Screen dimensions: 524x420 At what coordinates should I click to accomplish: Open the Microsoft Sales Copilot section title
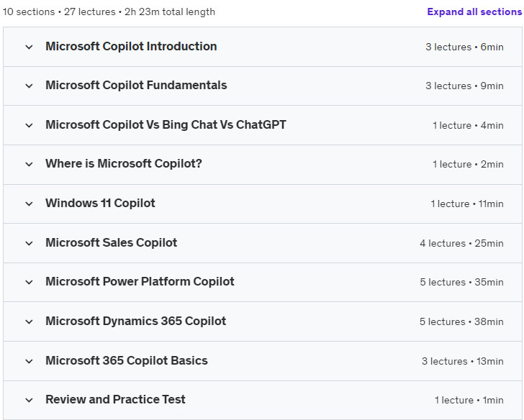pos(112,242)
